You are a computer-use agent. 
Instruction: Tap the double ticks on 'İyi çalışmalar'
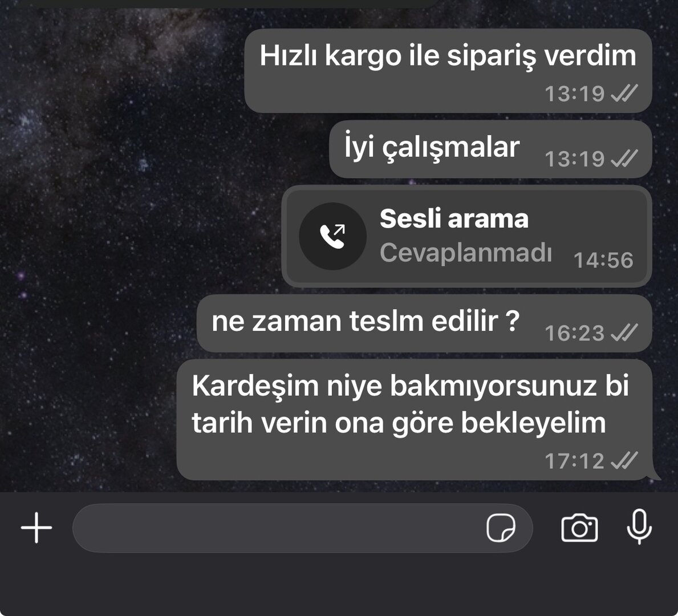[624, 159]
